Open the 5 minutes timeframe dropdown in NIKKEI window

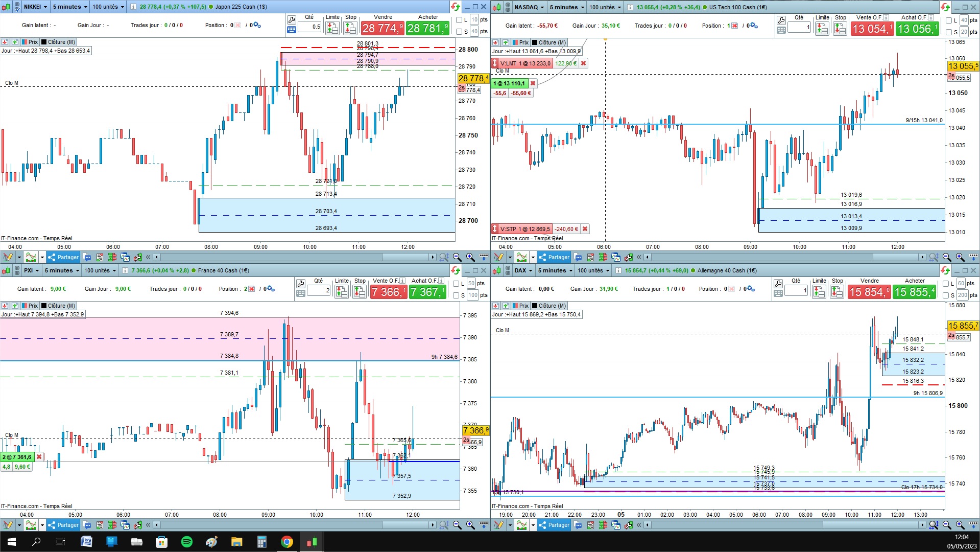click(x=70, y=7)
